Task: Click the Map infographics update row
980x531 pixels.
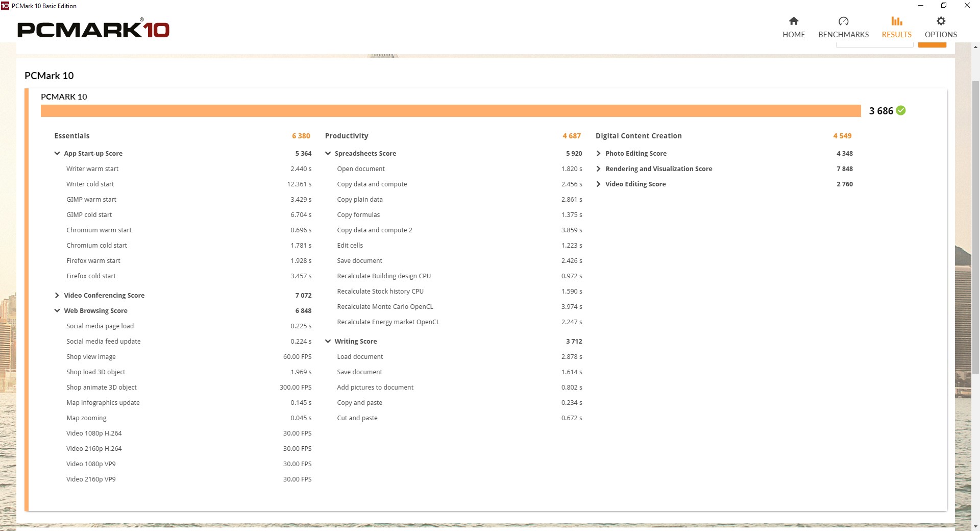Action: point(188,402)
